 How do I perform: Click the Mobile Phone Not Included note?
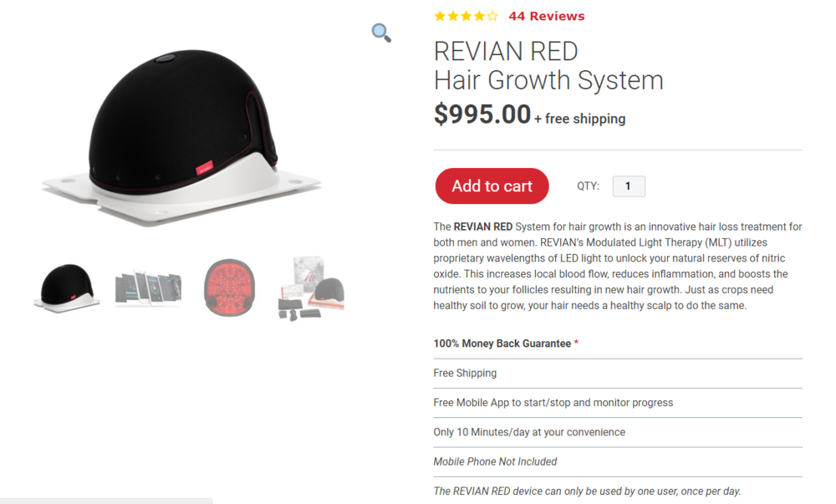(495, 461)
